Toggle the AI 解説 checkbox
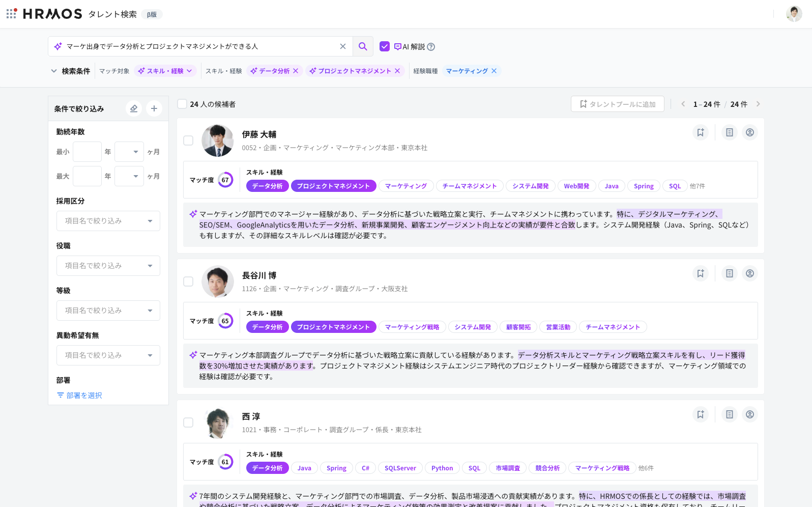Viewport: 812px width, 507px height. [x=385, y=46]
